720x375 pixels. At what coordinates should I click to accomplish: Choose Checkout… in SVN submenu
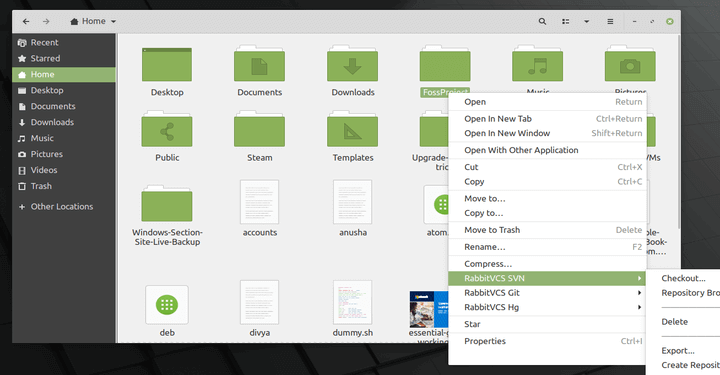pos(683,278)
